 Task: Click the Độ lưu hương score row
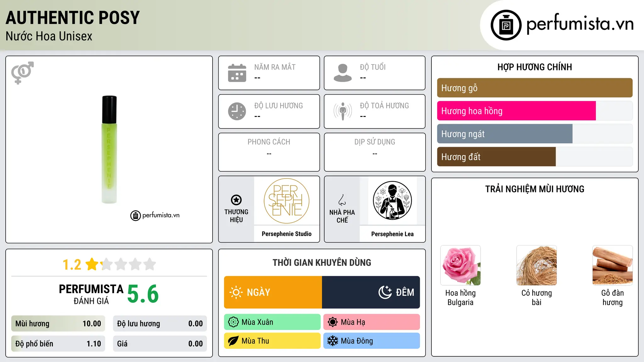(x=160, y=324)
